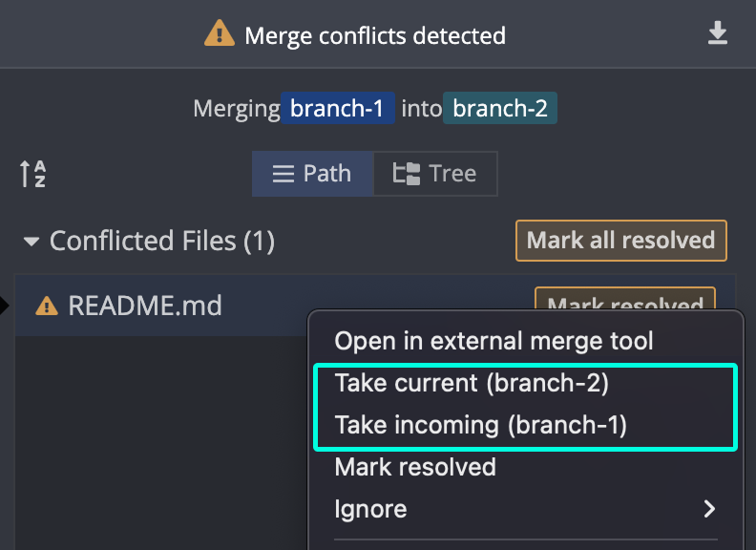
Task: Click the download arrow icon in header
Action: (x=718, y=32)
